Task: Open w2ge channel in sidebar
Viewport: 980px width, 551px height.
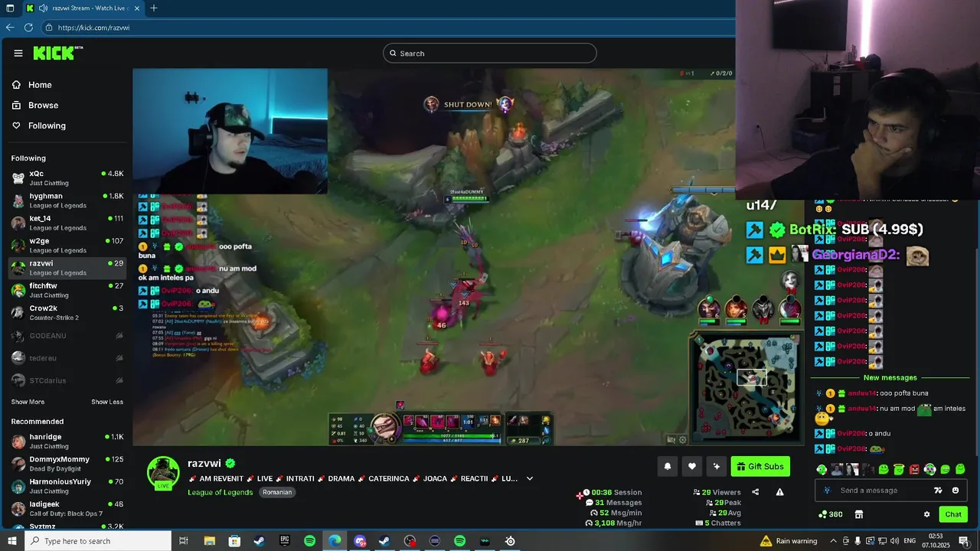Action: click(67, 246)
